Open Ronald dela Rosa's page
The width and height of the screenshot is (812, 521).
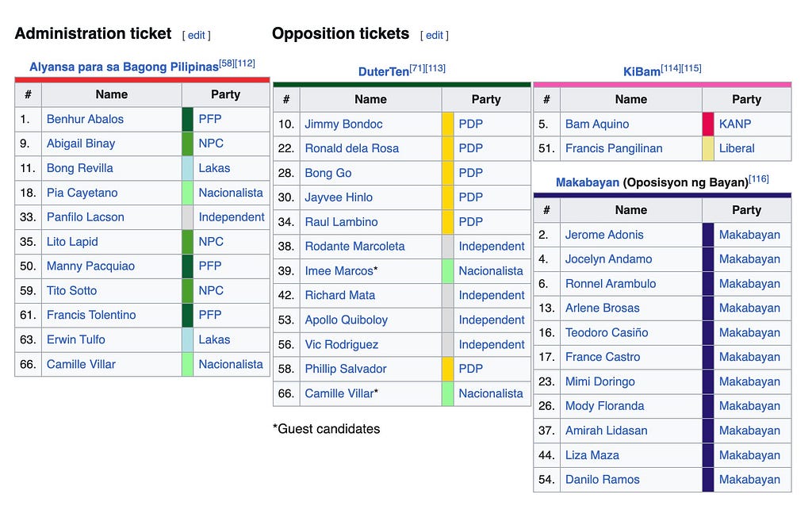(x=351, y=148)
